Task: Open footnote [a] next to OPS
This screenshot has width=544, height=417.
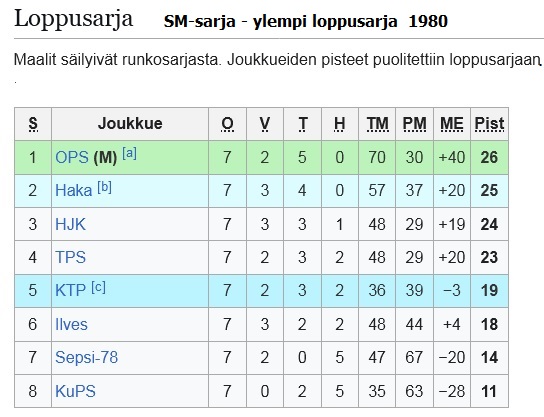Action: click(x=129, y=154)
